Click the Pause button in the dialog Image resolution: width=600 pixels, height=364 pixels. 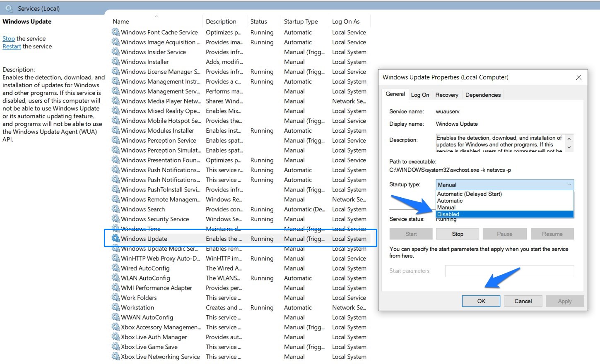point(504,234)
